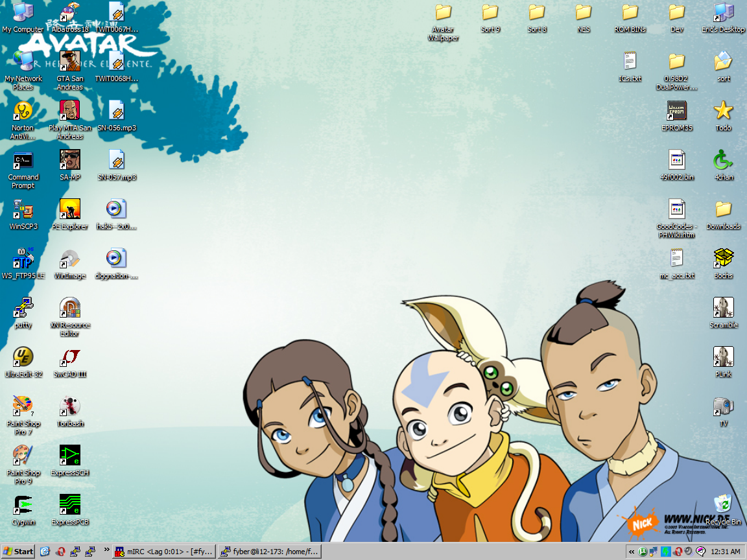Switch to the mIRC taskbar window
This screenshot has height=560, width=747.
pyautogui.click(x=164, y=552)
